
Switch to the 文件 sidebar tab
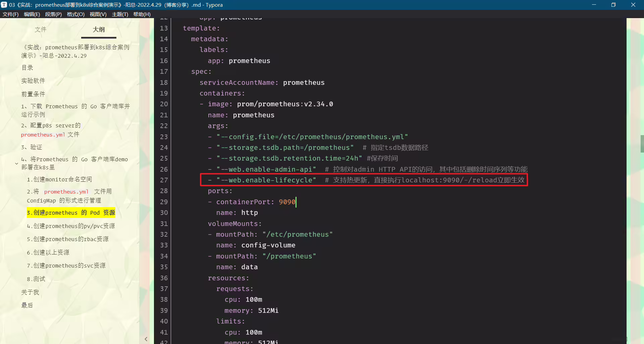(x=41, y=30)
